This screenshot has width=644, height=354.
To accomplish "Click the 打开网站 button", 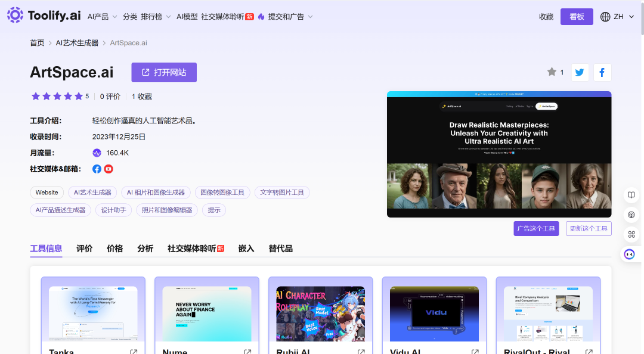I will [164, 72].
